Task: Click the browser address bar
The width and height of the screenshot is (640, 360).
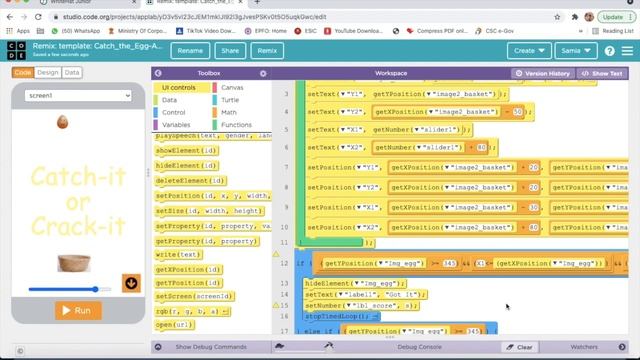Action: pyautogui.click(x=302, y=17)
